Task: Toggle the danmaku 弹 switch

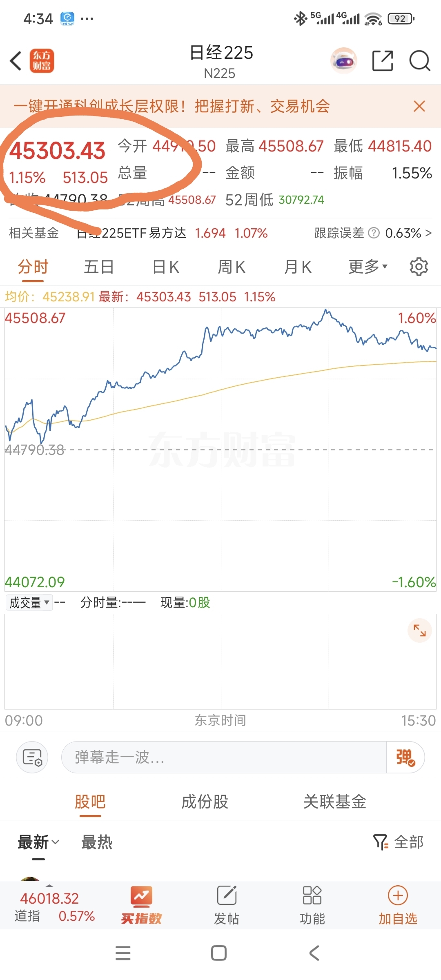Action: [405, 757]
